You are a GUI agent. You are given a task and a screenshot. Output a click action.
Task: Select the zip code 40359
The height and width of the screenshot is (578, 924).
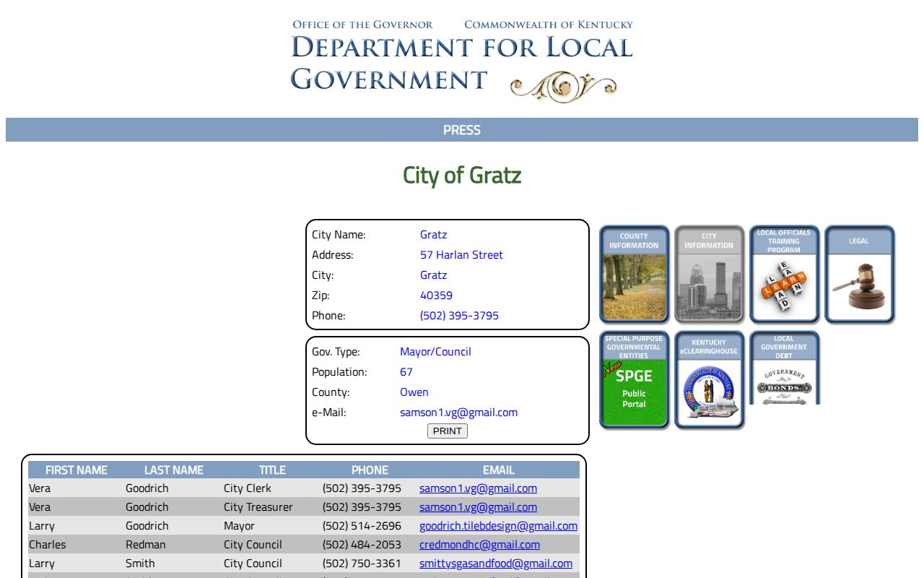pyautogui.click(x=436, y=296)
